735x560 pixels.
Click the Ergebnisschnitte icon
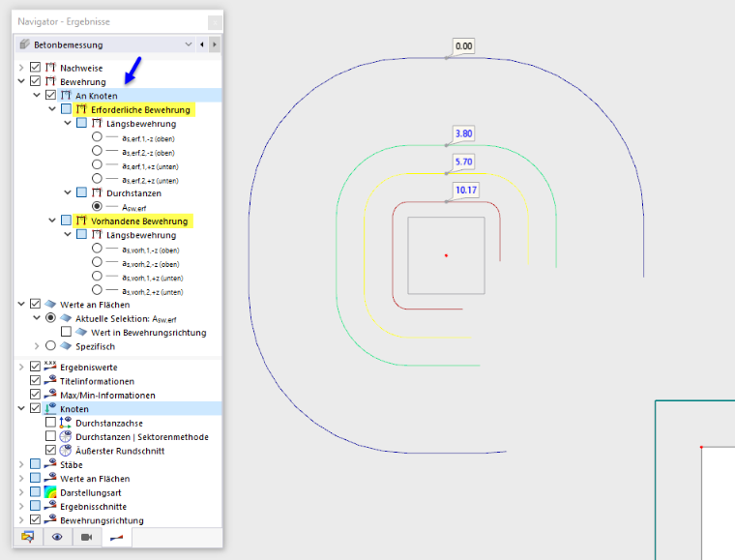point(50,506)
